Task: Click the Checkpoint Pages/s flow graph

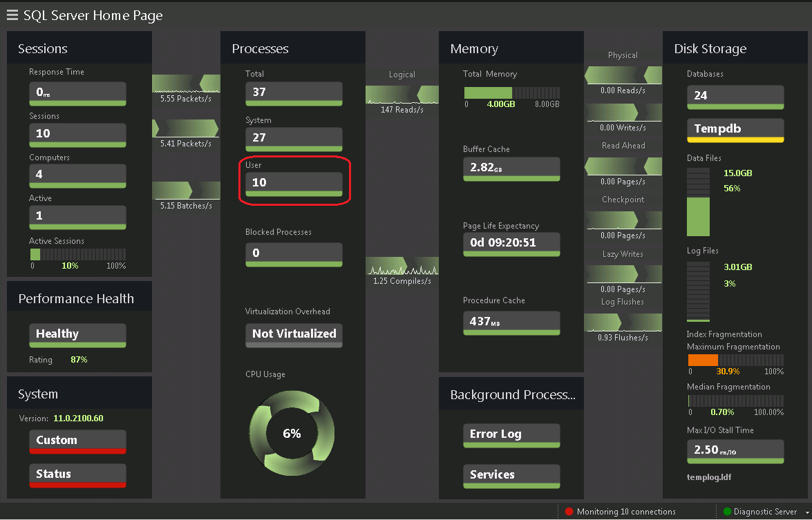Action: pos(623,220)
